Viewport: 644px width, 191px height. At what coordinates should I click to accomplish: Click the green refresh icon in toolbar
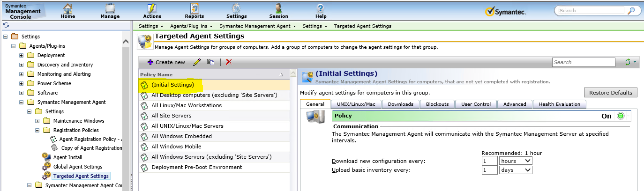(x=628, y=62)
